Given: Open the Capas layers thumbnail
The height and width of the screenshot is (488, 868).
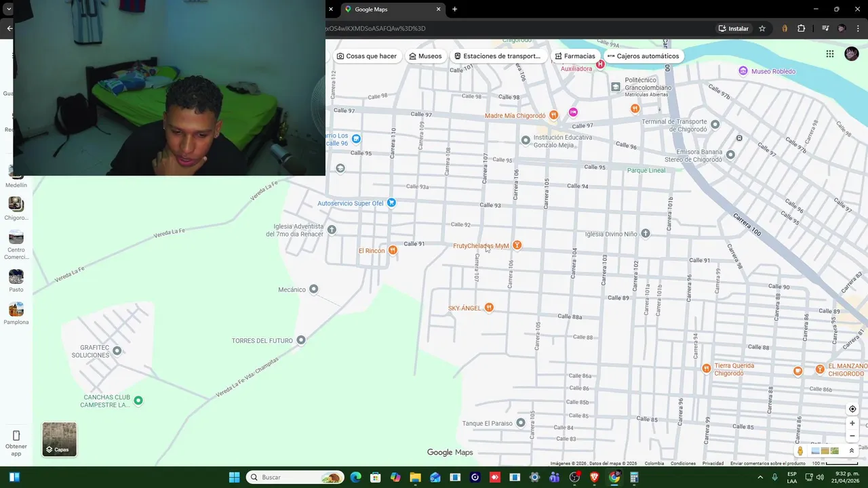Looking at the screenshot, I should click(60, 439).
